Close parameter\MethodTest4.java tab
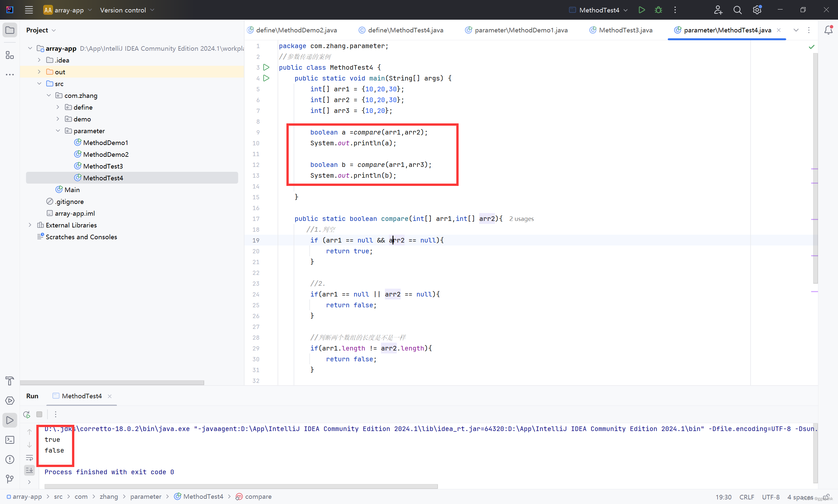Viewport: 838px width, 504px height. coord(778,30)
